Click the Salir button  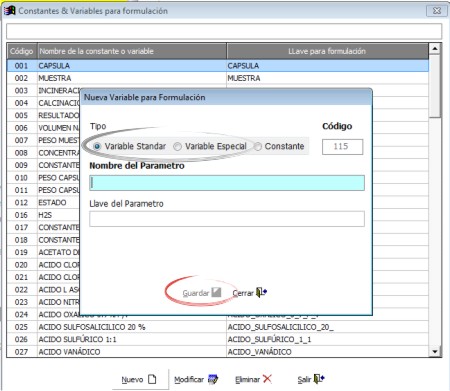coord(311,379)
